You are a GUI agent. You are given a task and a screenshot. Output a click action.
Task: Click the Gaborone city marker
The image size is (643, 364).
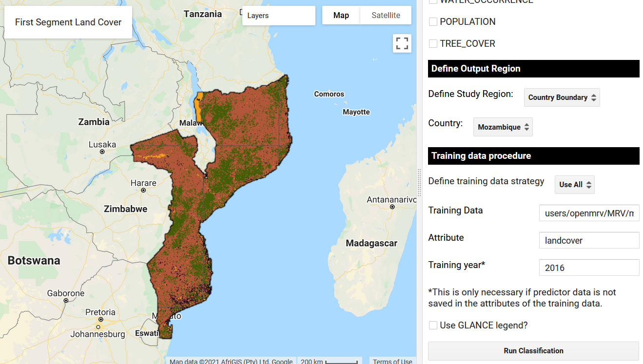click(65, 301)
